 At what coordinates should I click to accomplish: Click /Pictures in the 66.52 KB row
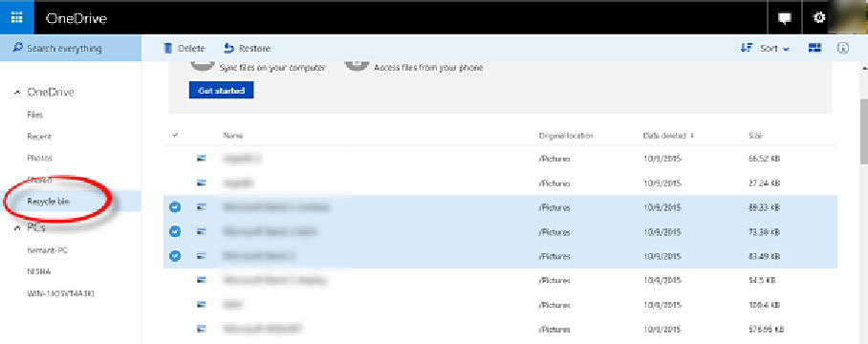[554, 159]
